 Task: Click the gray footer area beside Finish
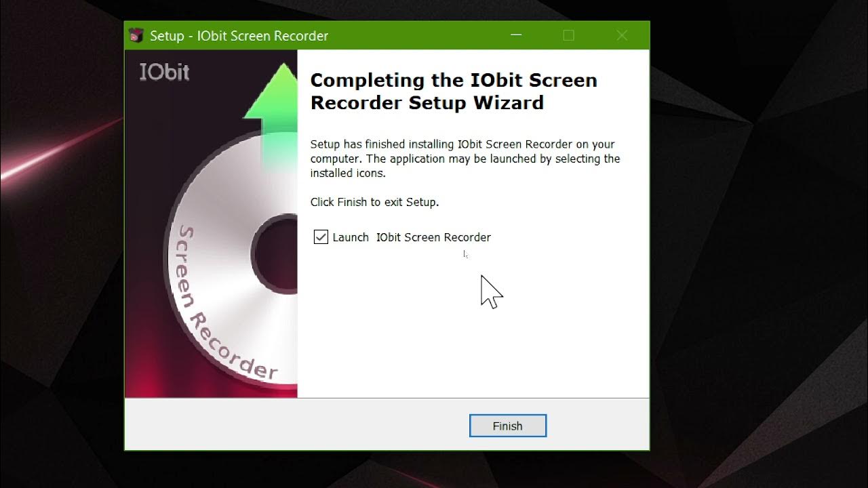point(298,424)
